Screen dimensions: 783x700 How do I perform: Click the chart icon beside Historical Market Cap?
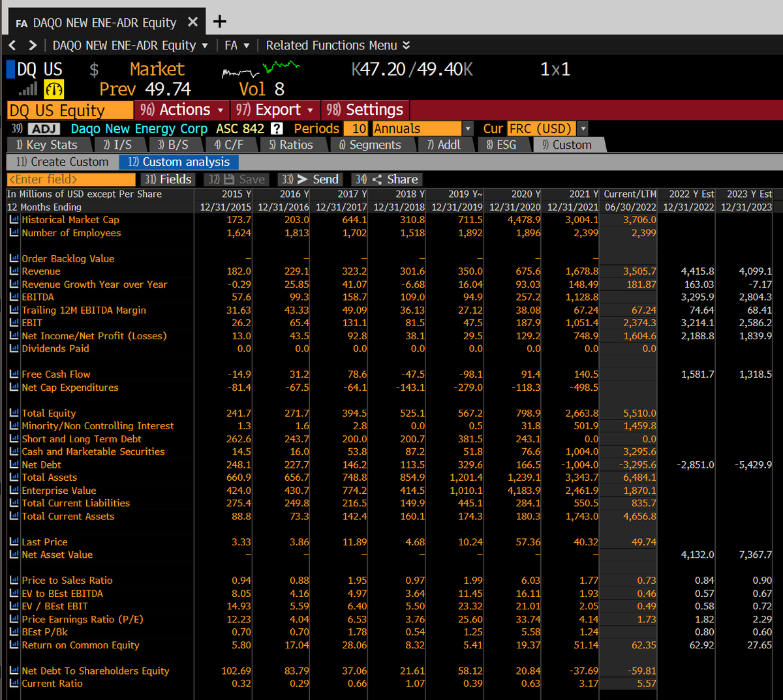[x=14, y=220]
